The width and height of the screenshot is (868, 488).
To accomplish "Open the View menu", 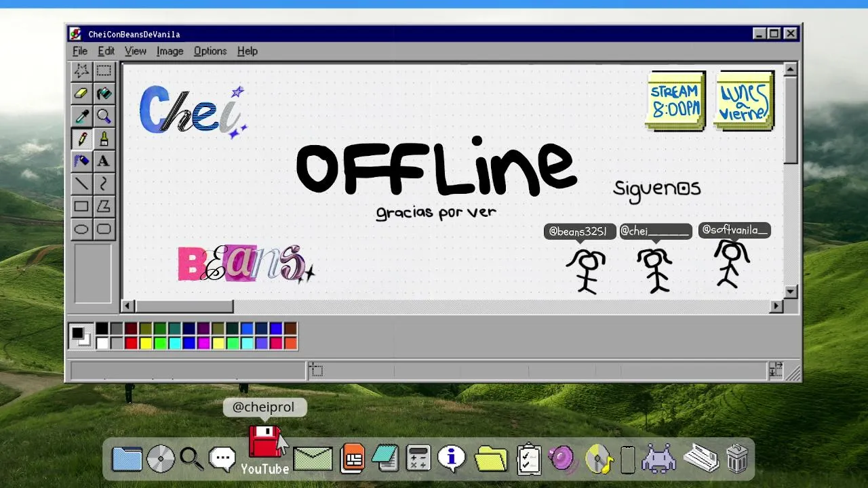I will point(136,51).
